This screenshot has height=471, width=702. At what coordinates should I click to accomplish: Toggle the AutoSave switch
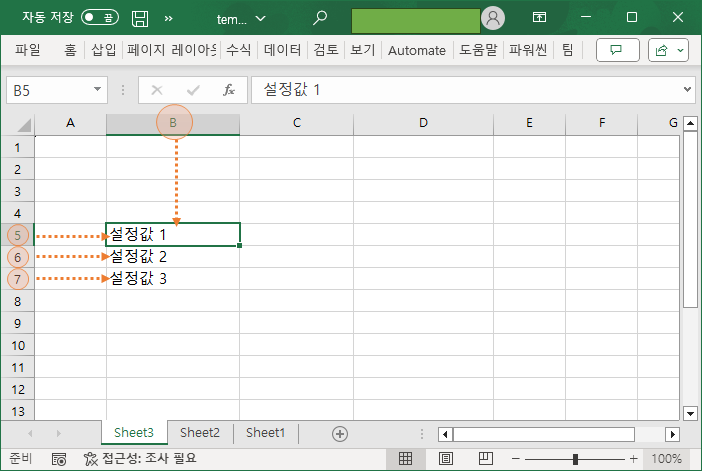click(x=98, y=18)
